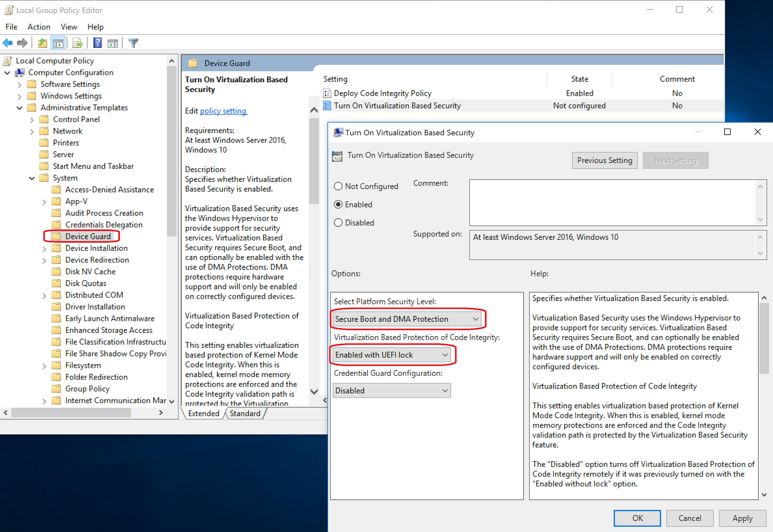Click the Deploy Code Integrity Policy setting icon
Image resolution: width=773 pixels, height=532 pixels.
click(328, 93)
